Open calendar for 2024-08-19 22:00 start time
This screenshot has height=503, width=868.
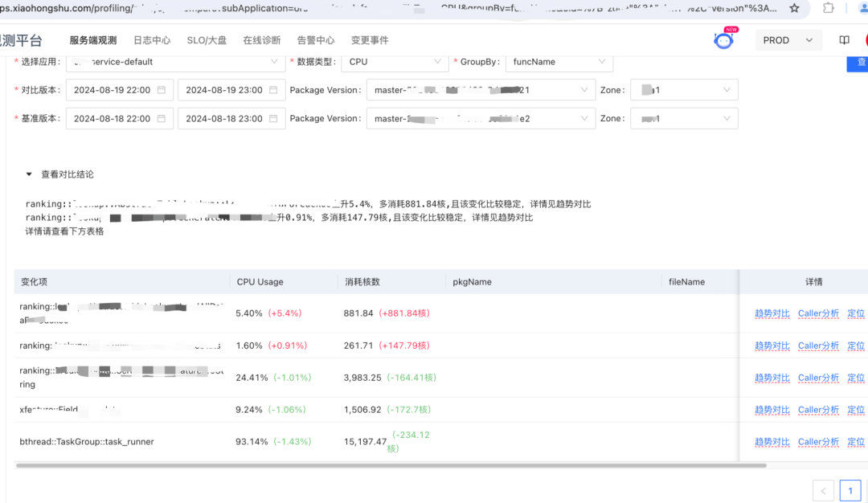point(161,90)
